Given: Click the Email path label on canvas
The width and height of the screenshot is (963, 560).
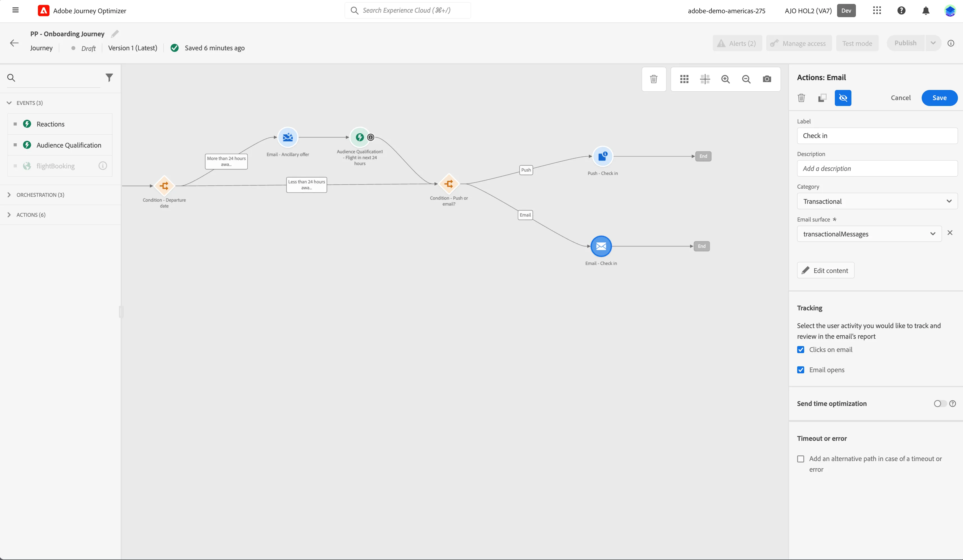Looking at the screenshot, I should click(x=525, y=215).
